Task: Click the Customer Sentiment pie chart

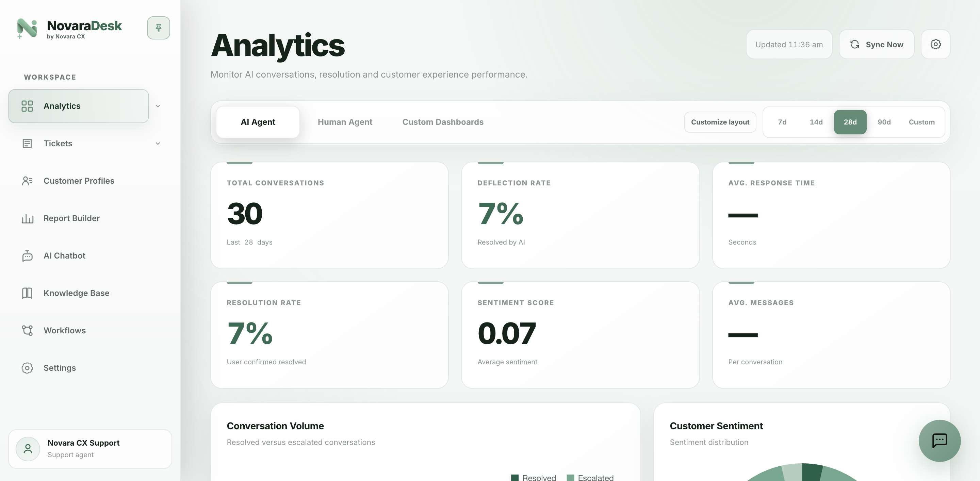Action: pyautogui.click(x=802, y=472)
